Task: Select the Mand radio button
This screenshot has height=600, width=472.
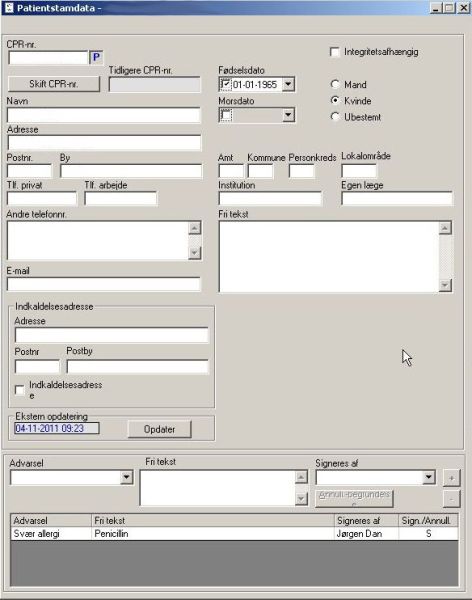Action: click(335, 84)
